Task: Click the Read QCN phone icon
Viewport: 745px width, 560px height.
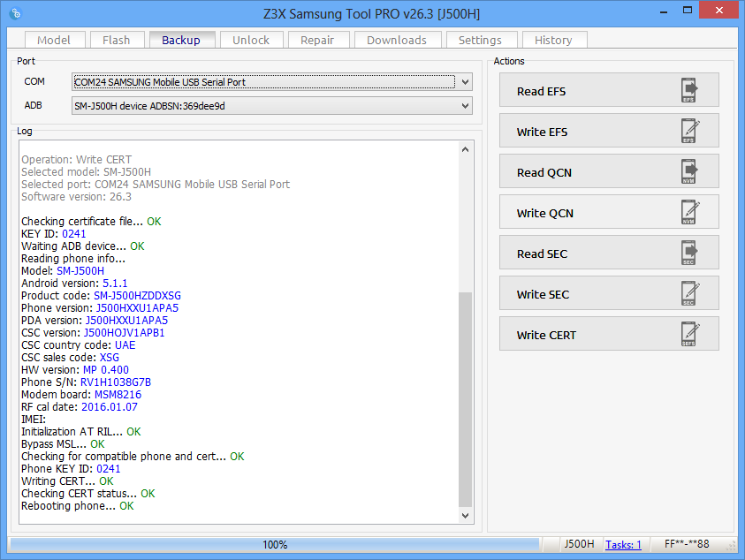Action: click(x=689, y=171)
